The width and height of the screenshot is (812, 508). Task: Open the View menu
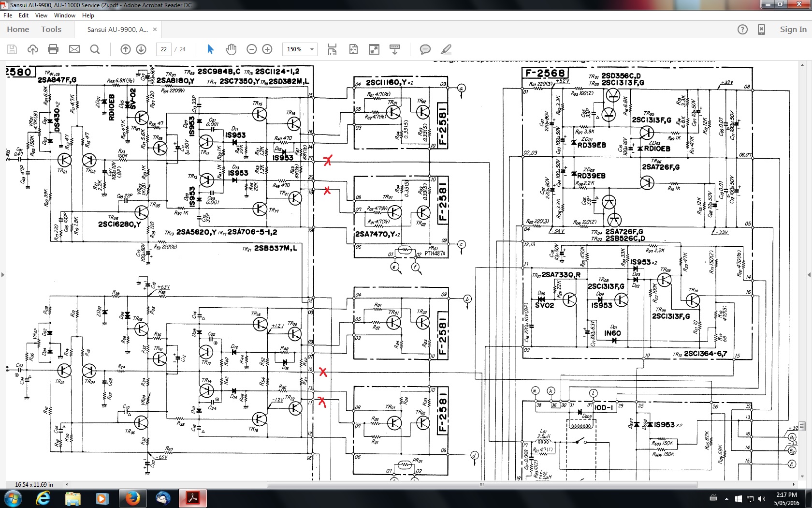[41, 15]
